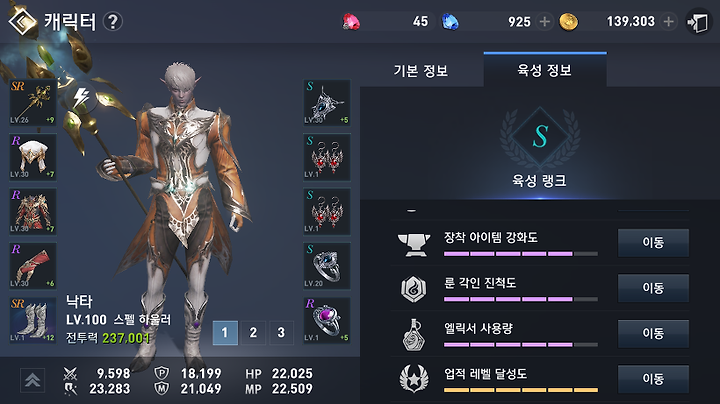Click 이동 button for 장착 아이템 강화도
Image resolution: width=720 pixels, height=404 pixels.
653,242
